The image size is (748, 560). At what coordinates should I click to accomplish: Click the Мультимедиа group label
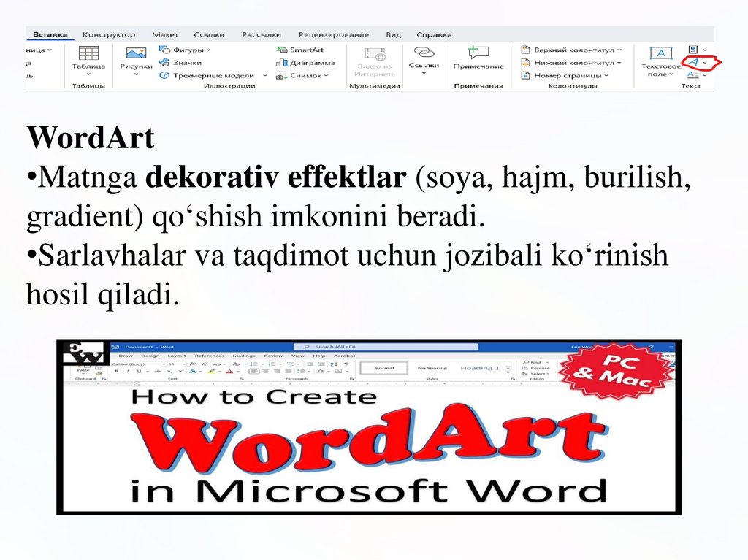[375, 86]
